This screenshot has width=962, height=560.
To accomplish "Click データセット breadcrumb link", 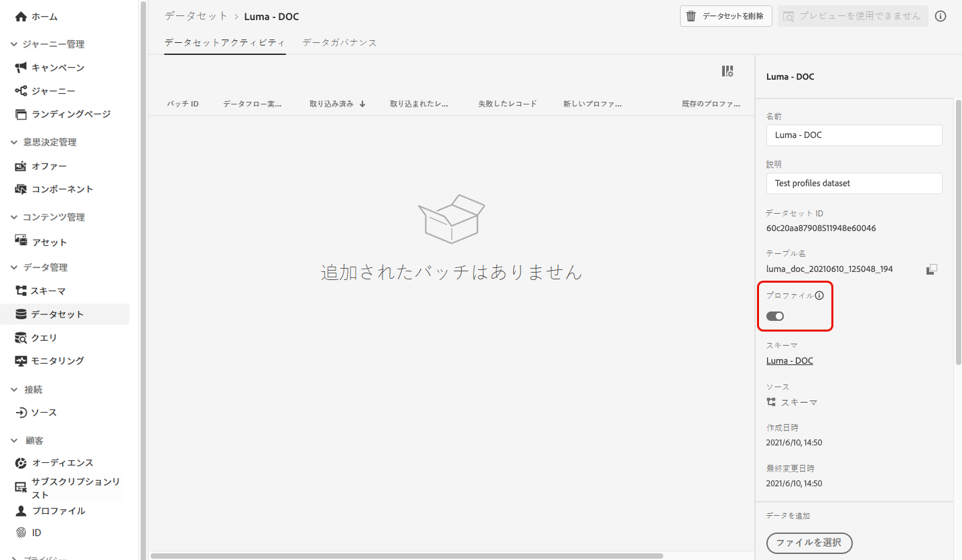I will (197, 16).
